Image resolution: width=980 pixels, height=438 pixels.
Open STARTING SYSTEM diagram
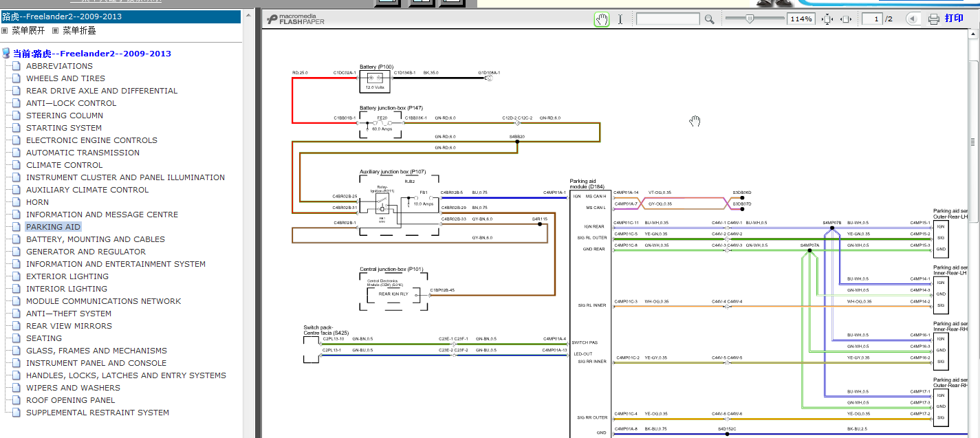(x=64, y=128)
